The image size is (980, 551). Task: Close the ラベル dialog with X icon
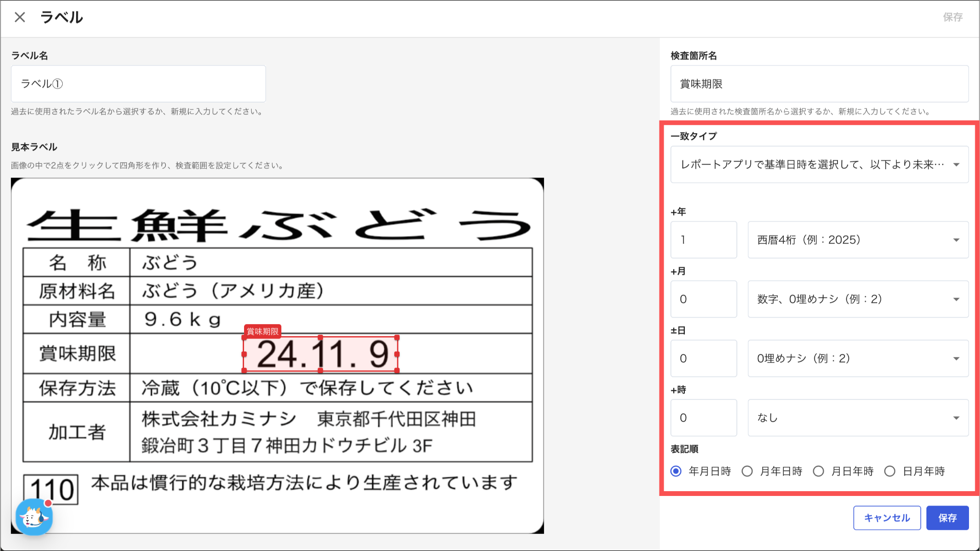pos(20,17)
